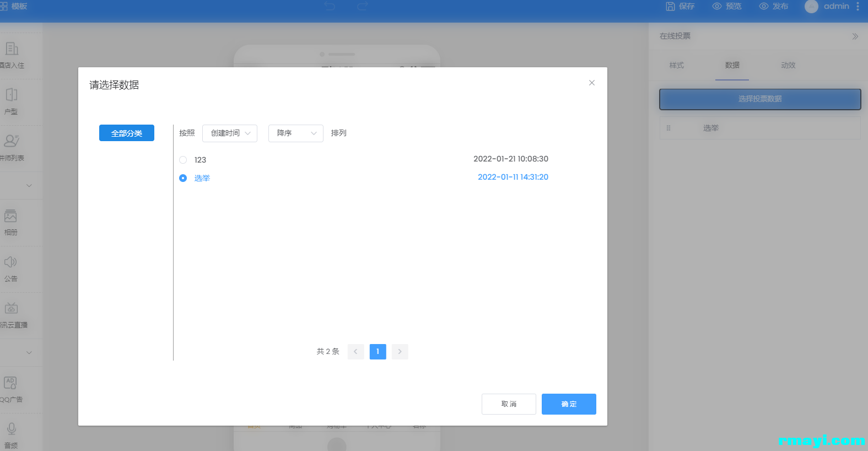
Task: Select page 1 in pagination
Action: [378, 352]
